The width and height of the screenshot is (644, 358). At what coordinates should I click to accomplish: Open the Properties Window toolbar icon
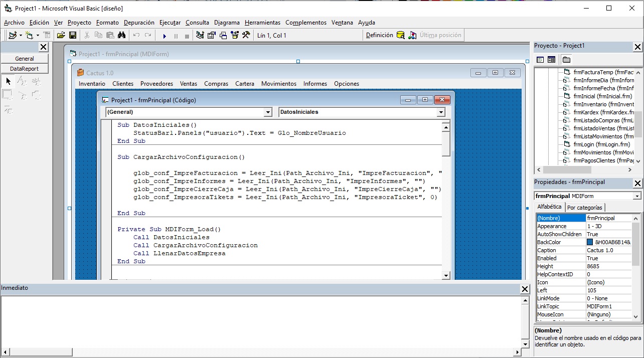tap(211, 35)
